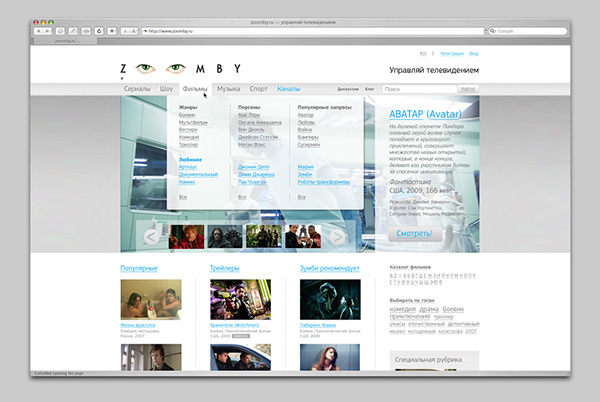The height and width of the screenshot is (402, 600).
Task: Select genre Боевик in dropdown
Action: [x=187, y=115]
